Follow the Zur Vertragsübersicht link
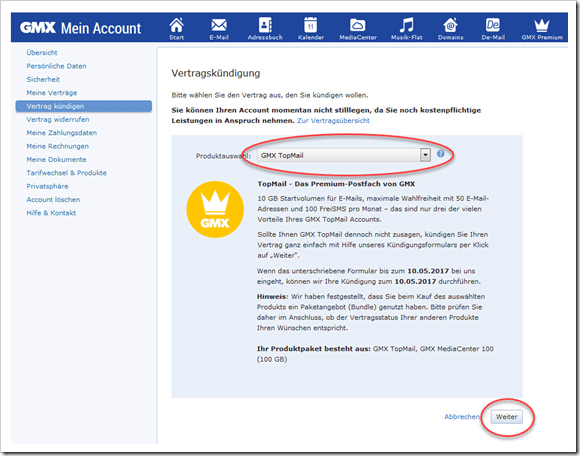The height and width of the screenshot is (456, 580). coord(333,121)
